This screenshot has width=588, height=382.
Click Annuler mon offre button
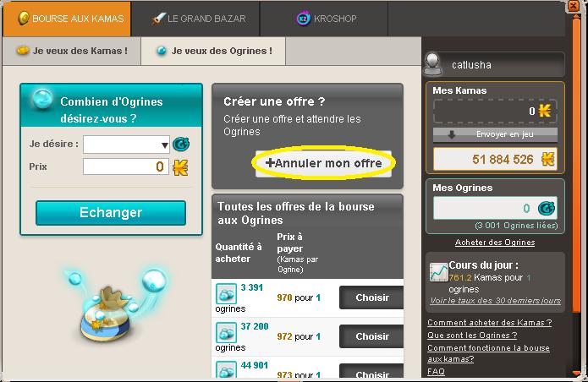click(x=323, y=163)
